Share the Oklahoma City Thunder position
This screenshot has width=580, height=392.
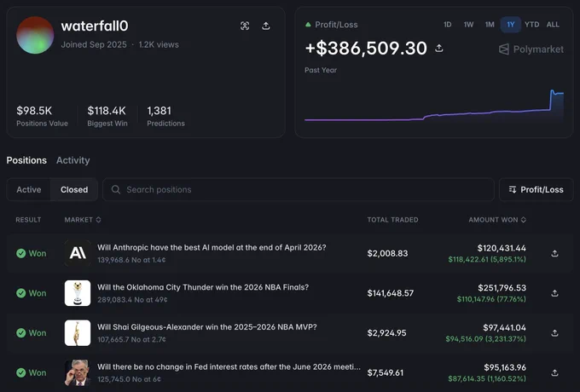554,293
